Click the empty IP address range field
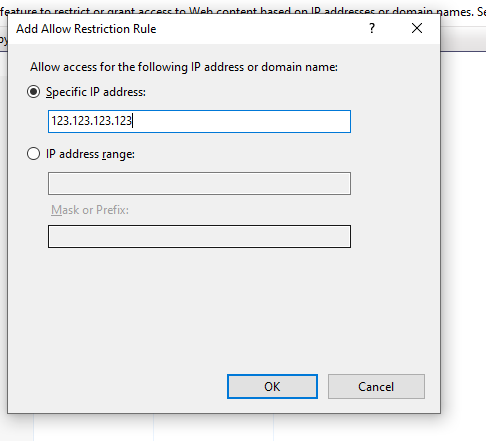 pos(199,183)
